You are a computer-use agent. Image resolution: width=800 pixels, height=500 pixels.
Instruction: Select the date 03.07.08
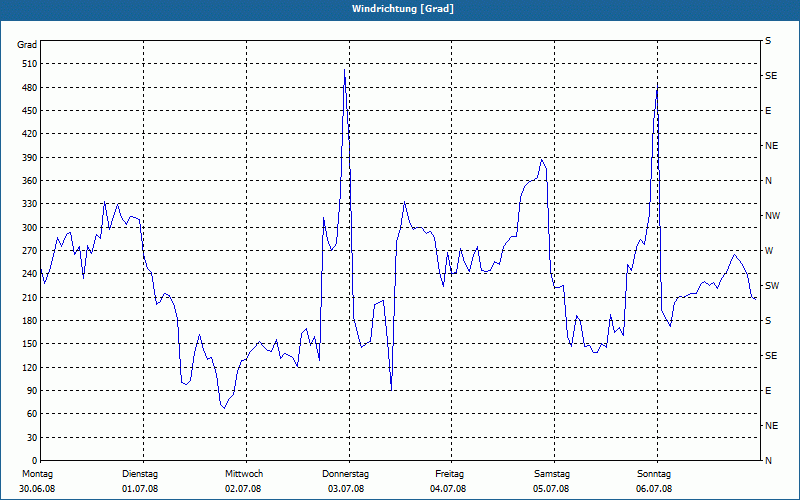coord(346,489)
